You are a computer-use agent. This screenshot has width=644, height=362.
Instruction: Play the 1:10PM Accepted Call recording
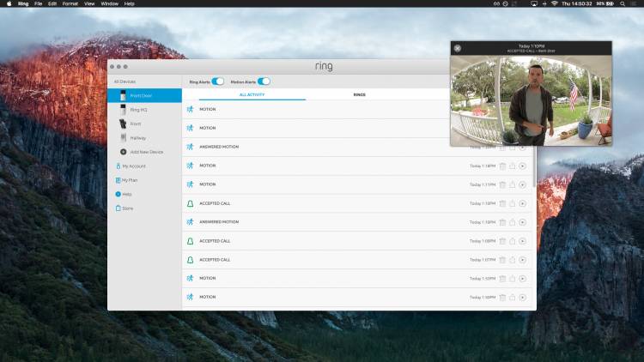(x=522, y=203)
